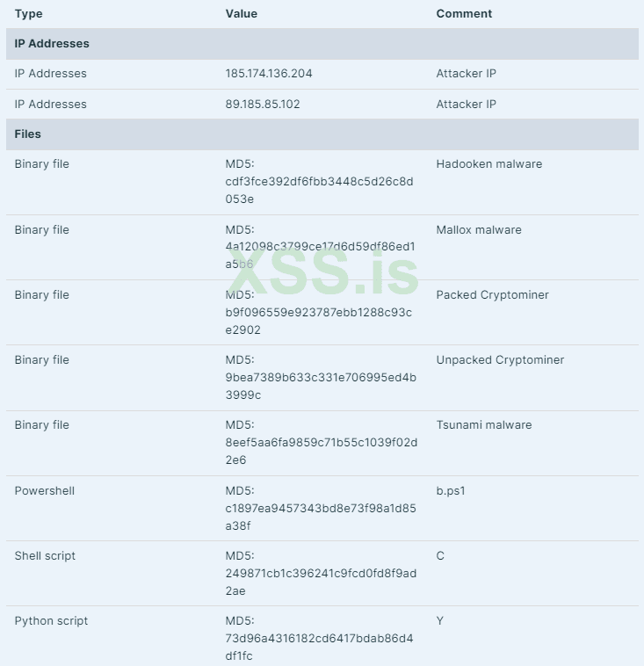Select the MD5 hash beginning cdf3fce392

(319, 182)
